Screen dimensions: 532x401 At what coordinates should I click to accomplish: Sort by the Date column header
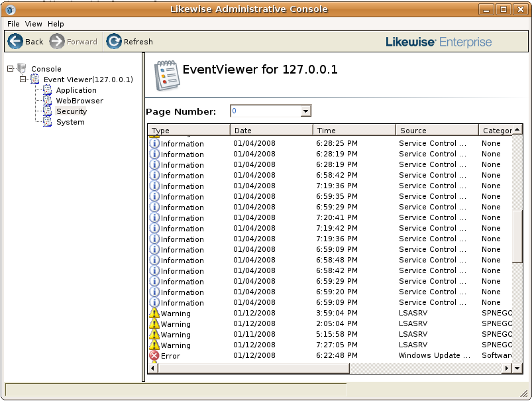[x=272, y=130]
